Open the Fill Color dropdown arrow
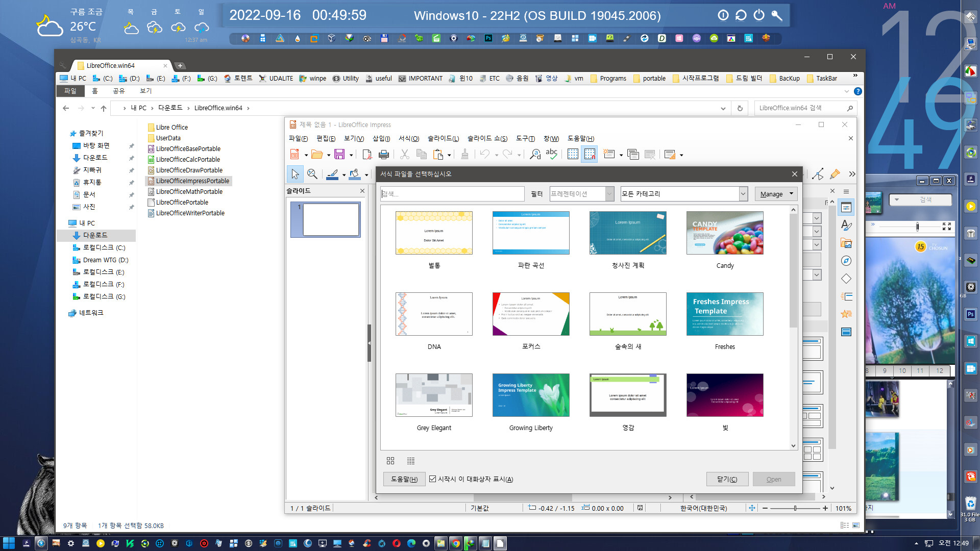Image resolution: width=980 pixels, height=551 pixels. point(366,175)
